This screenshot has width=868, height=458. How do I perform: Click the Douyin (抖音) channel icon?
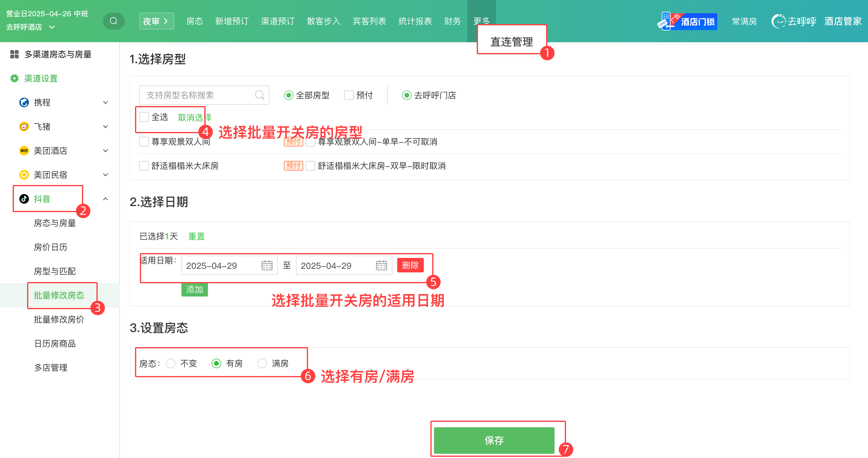tap(24, 199)
